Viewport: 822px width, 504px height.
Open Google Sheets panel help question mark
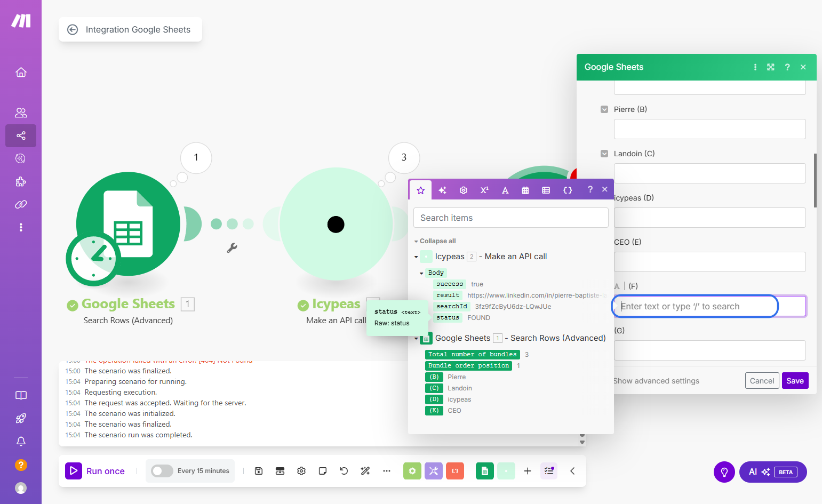pos(787,67)
